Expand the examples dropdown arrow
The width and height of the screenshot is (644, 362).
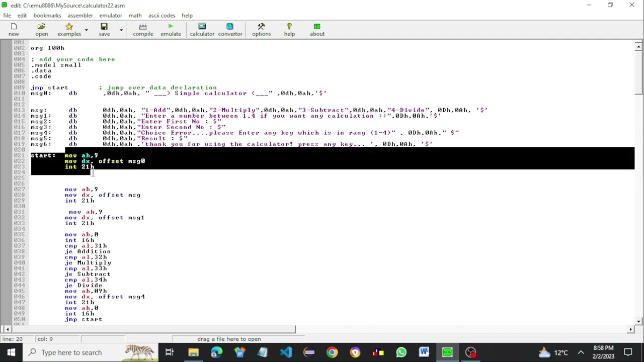[86, 30]
